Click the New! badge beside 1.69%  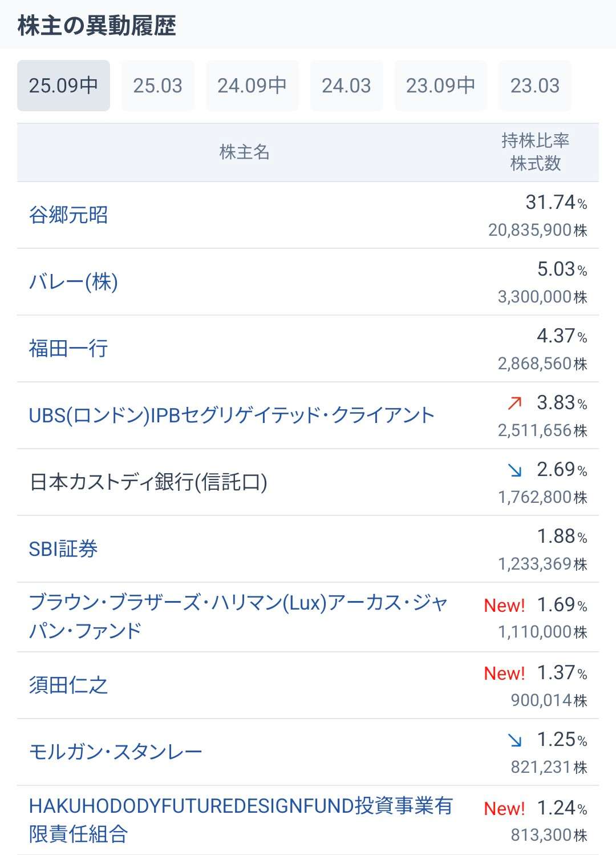click(x=504, y=606)
